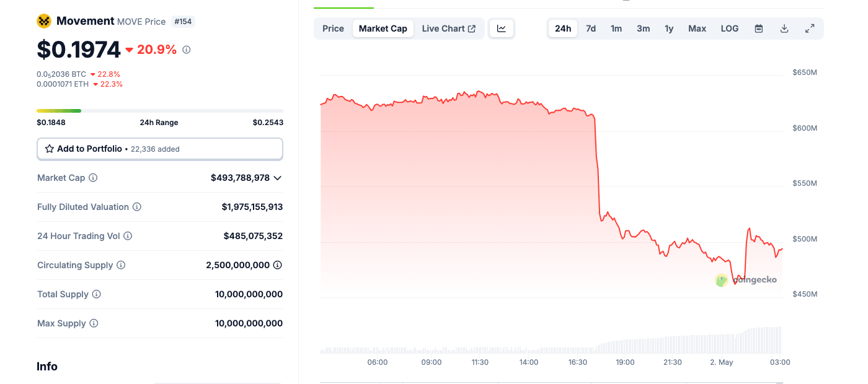
Task: Open the Live Chart external link
Action: pos(448,28)
